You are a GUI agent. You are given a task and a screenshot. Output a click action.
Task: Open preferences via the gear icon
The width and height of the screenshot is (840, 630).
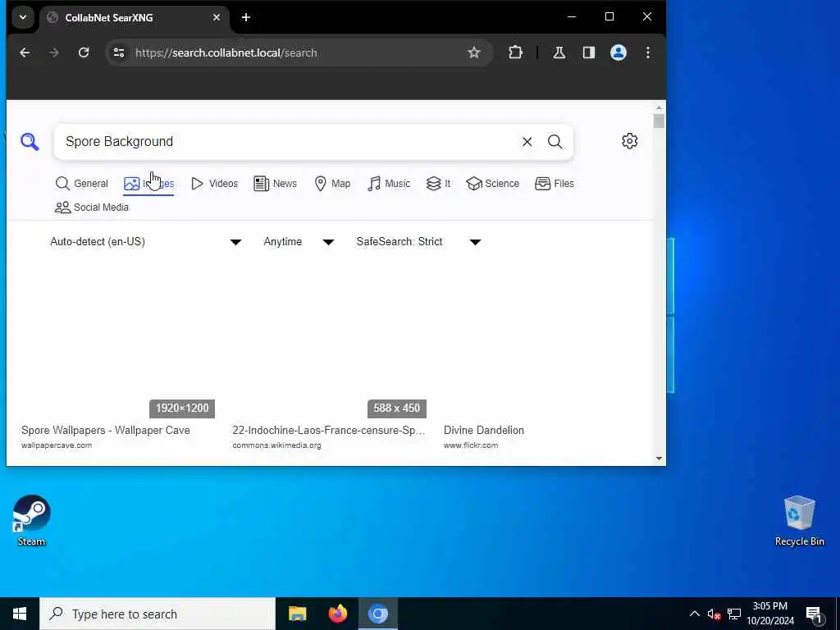click(x=629, y=141)
